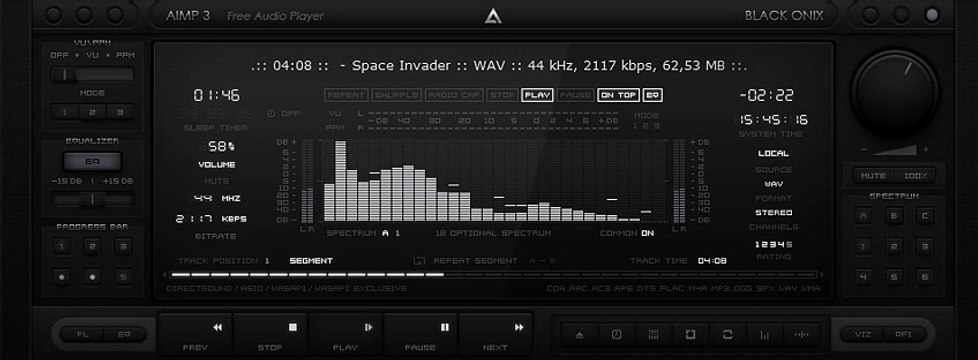Mute audio with the MUTE button under the knob
The width and height of the screenshot is (978, 360).
click(x=873, y=176)
